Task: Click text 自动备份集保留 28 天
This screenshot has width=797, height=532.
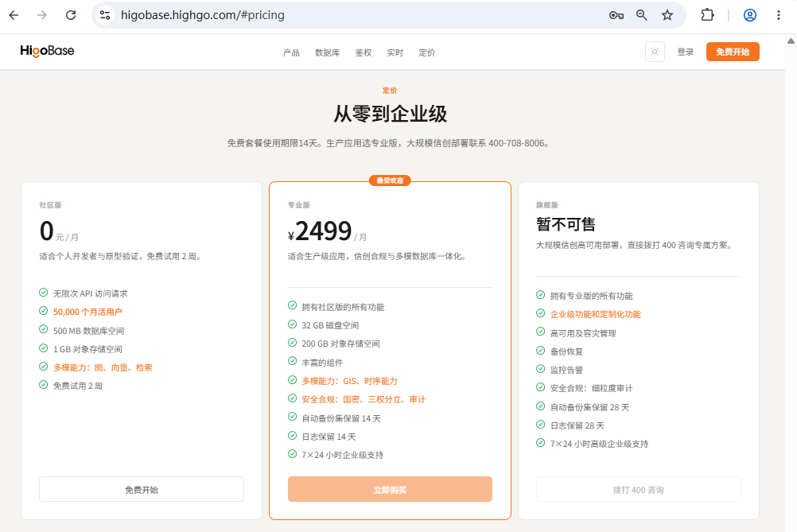Action: click(589, 407)
